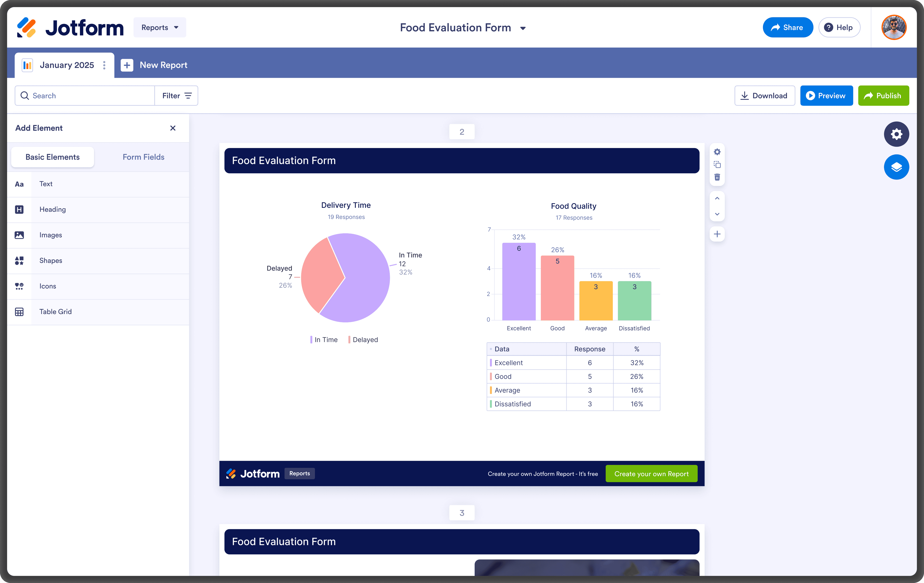Screen dimensions: 924x583
Task: Open the Filter options
Action: coord(177,96)
